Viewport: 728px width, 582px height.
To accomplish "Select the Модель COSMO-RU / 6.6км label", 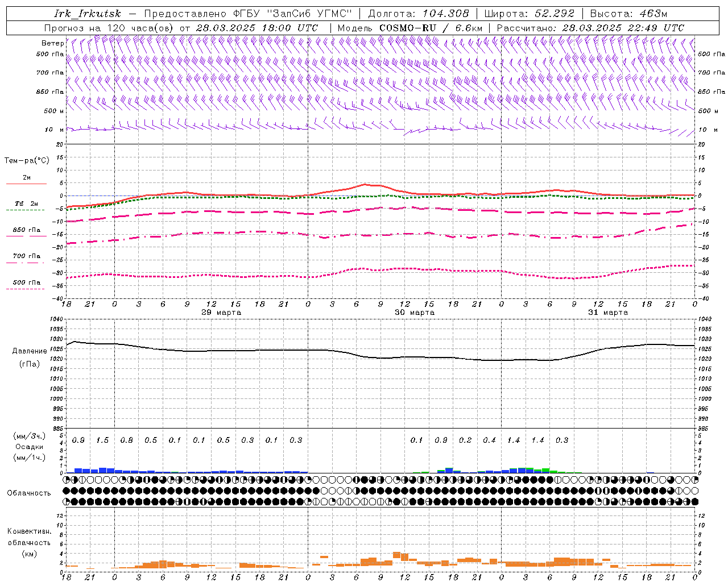I will (410, 28).
